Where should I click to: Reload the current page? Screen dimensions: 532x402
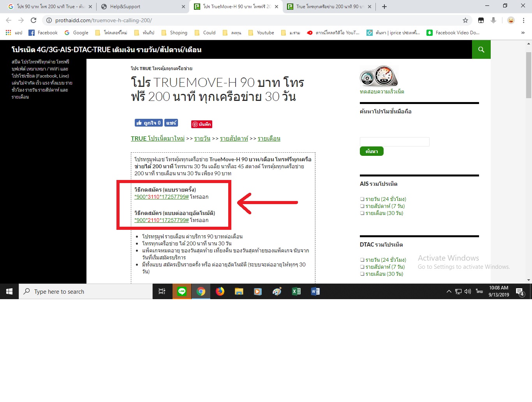coord(33,20)
